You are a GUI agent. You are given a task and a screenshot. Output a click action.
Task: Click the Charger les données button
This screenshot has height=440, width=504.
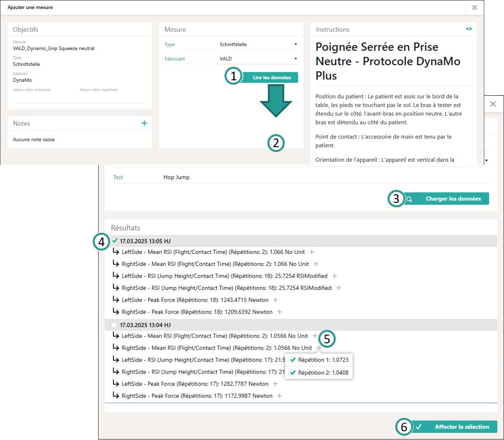(x=453, y=199)
